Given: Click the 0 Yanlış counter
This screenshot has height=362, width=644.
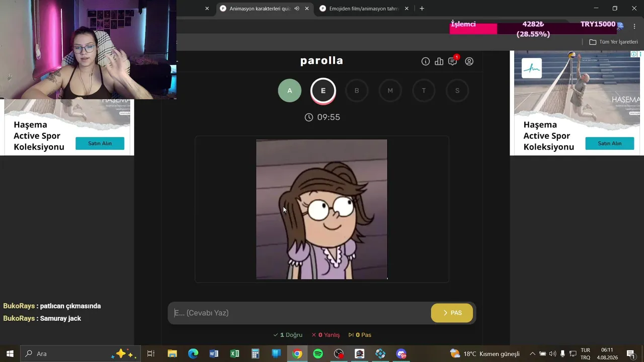Looking at the screenshot, I should coord(326,335).
